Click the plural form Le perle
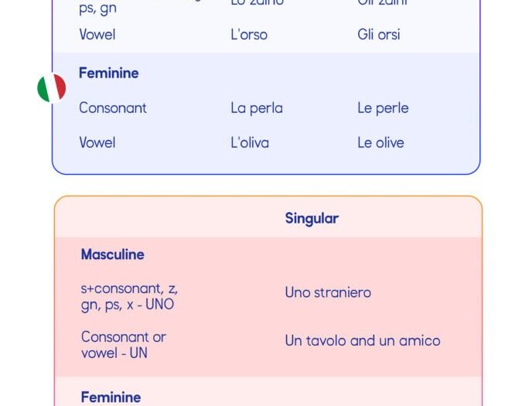 click(x=383, y=108)
